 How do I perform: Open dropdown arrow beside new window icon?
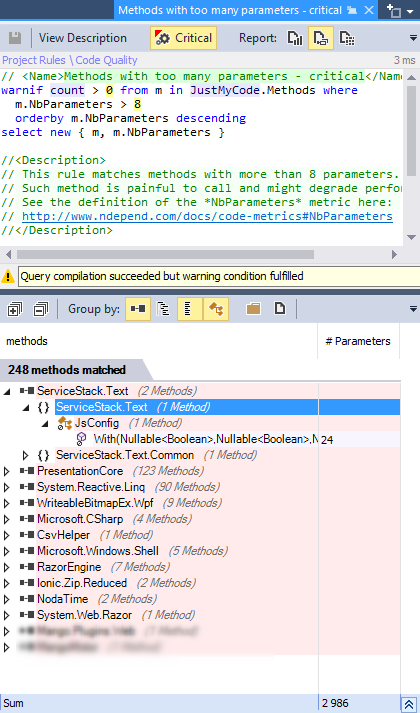[x=410, y=11]
